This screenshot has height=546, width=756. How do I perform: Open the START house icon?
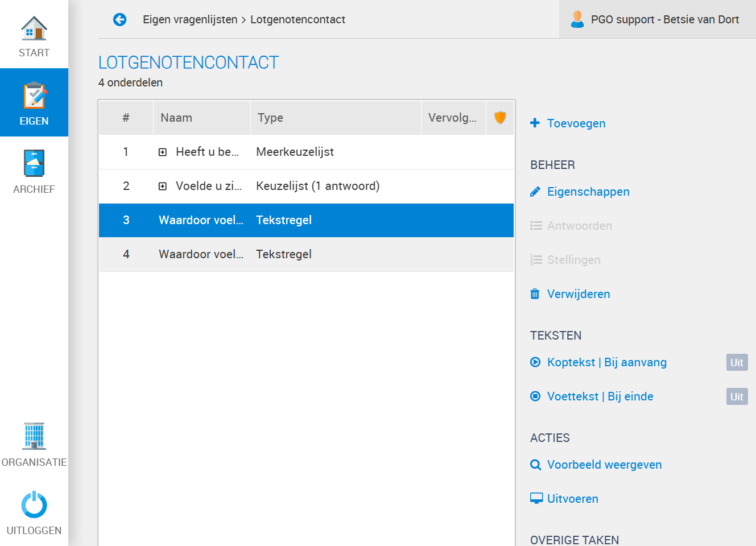34,28
